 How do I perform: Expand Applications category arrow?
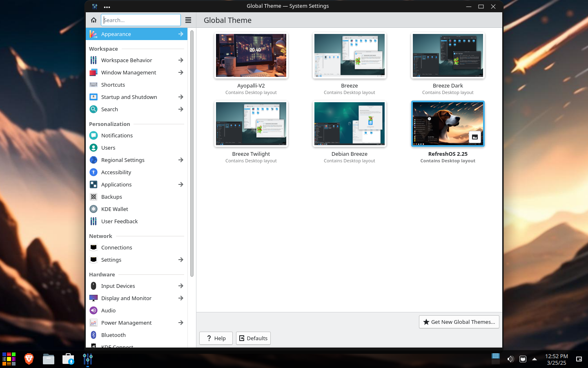click(180, 184)
